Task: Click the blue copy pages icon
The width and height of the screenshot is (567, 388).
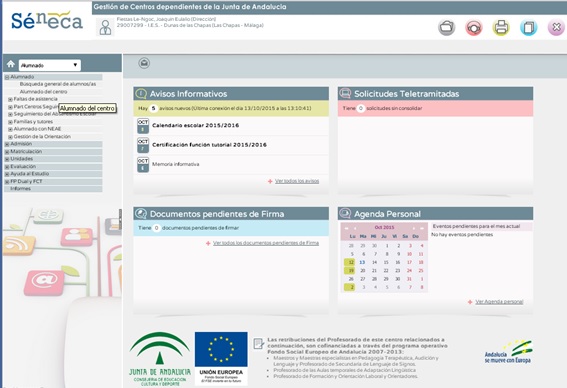Action: point(529,27)
